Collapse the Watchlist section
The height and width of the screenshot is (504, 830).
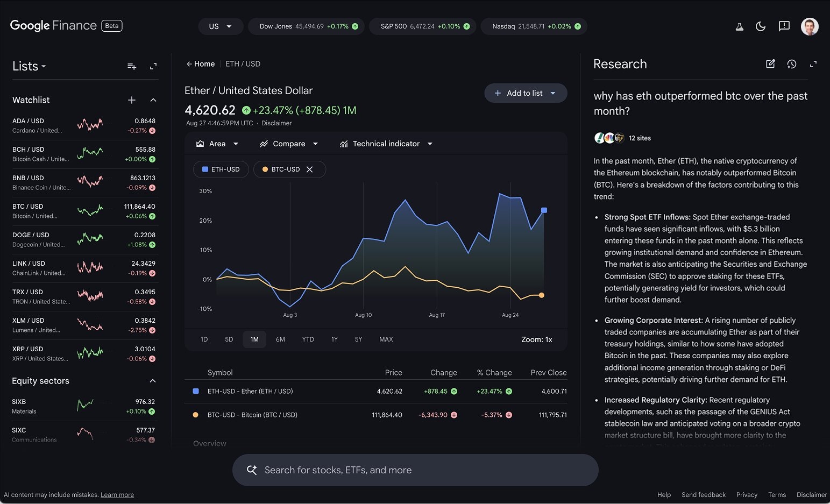[153, 100]
